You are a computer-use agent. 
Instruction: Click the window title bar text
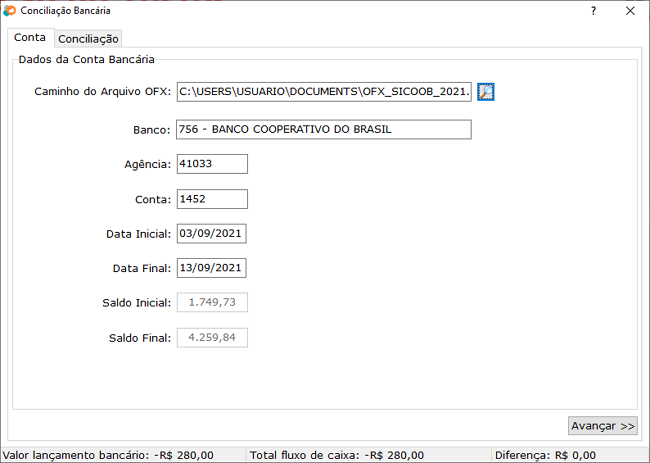coord(66,11)
